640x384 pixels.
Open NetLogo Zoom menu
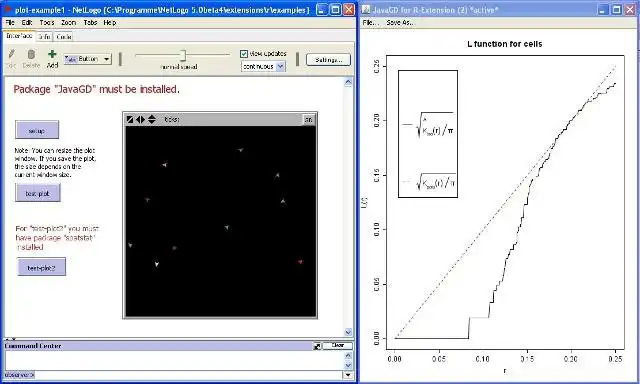click(x=69, y=22)
